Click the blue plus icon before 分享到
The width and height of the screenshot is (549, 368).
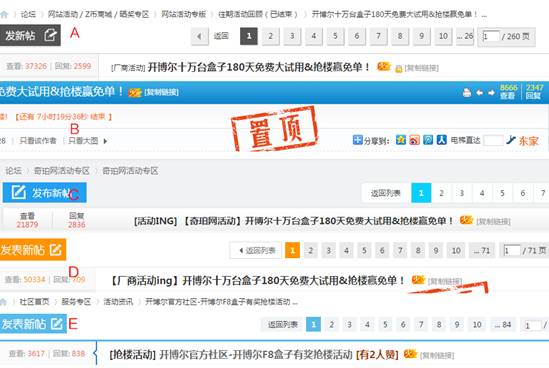(x=357, y=140)
